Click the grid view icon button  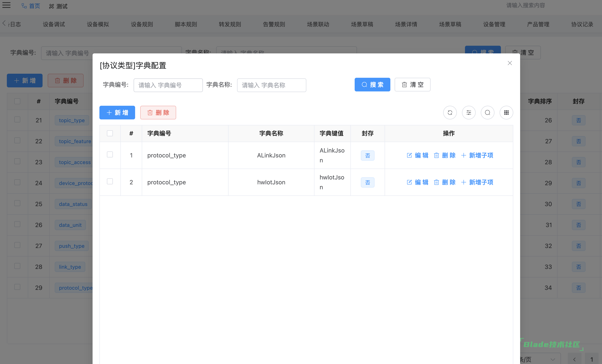(x=506, y=113)
